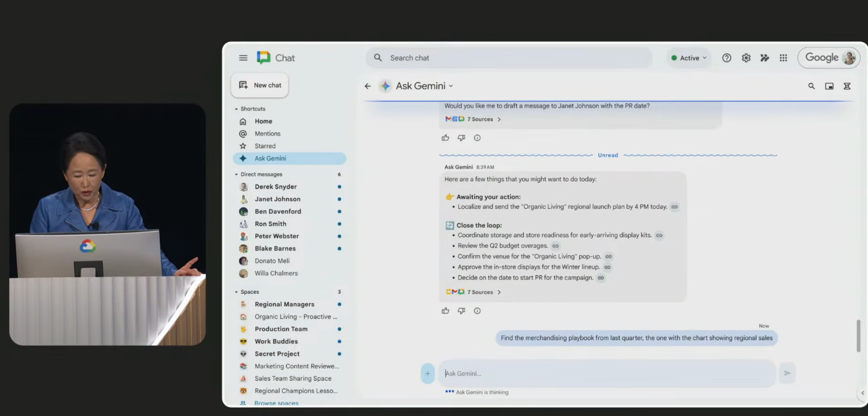Open chat in pop-out window icon
This screenshot has height=416, width=868.
(829, 86)
